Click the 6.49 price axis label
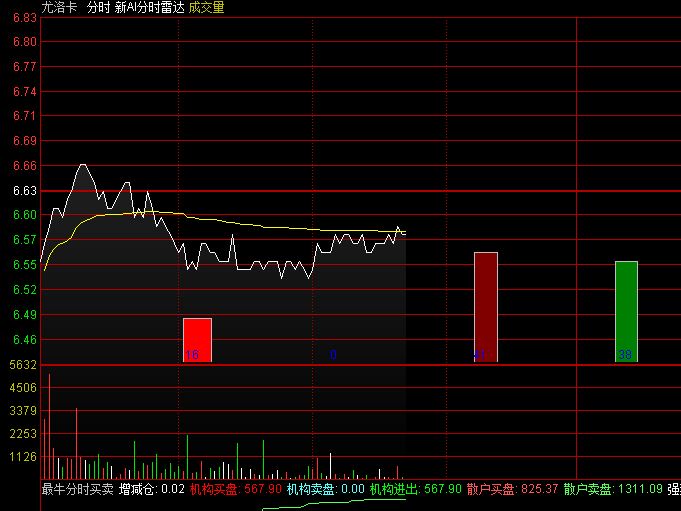Screen dimensions: 681x511 coord(25,315)
